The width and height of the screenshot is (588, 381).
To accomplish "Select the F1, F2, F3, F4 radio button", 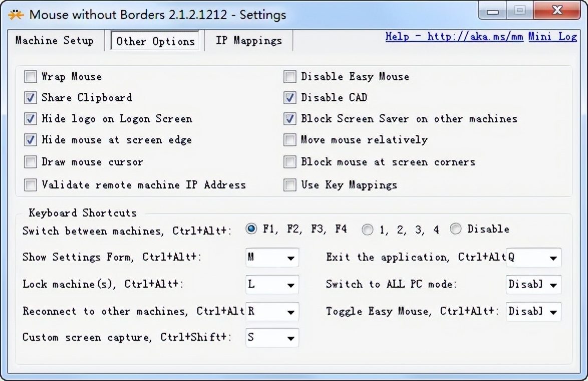I will pos(251,229).
